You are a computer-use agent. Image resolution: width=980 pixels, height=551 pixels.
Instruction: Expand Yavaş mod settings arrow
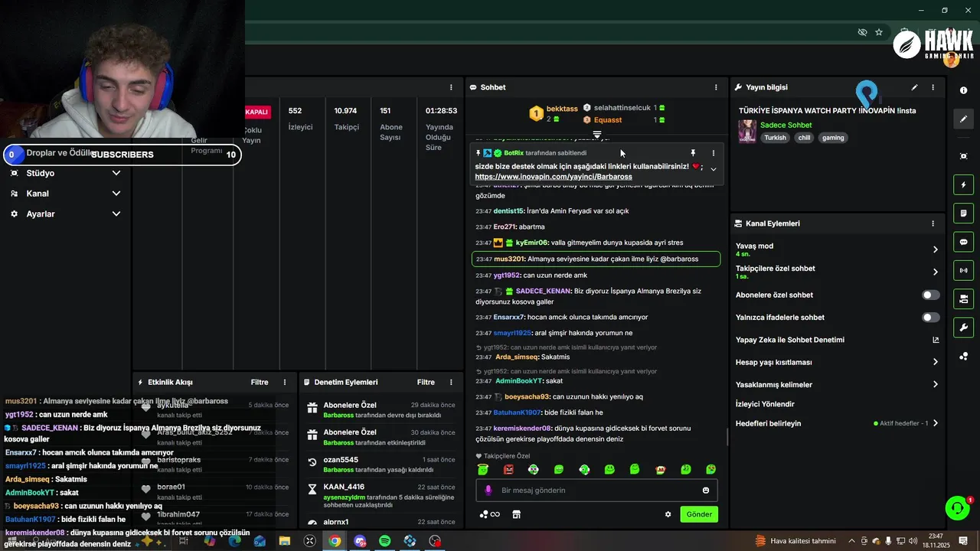point(935,249)
